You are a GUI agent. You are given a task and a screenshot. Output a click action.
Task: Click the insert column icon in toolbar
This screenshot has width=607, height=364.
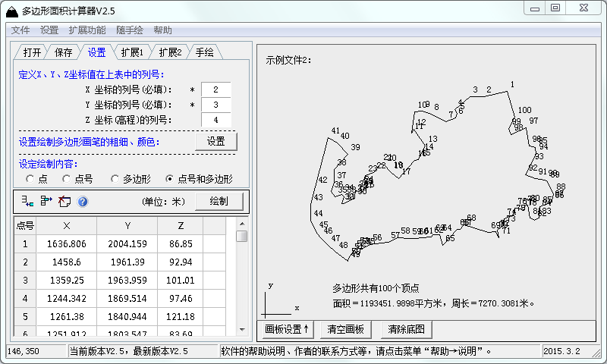46,201
